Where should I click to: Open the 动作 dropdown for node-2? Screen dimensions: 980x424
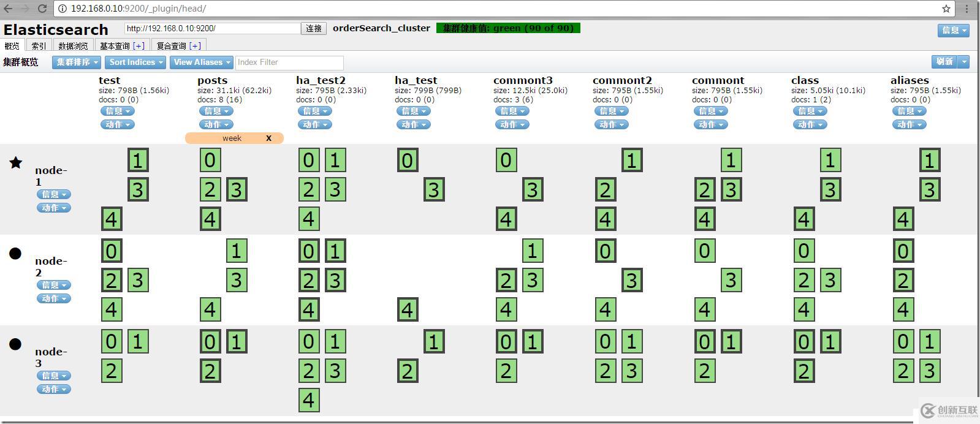(54, 298)
